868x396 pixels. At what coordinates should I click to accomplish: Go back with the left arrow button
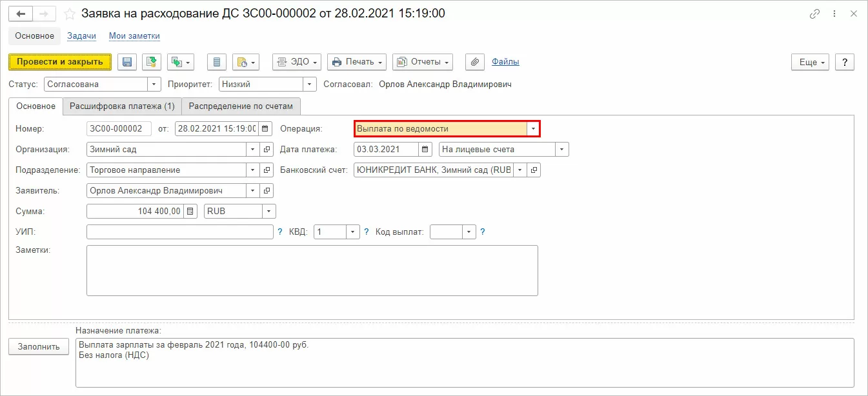(x=21, y=14)
